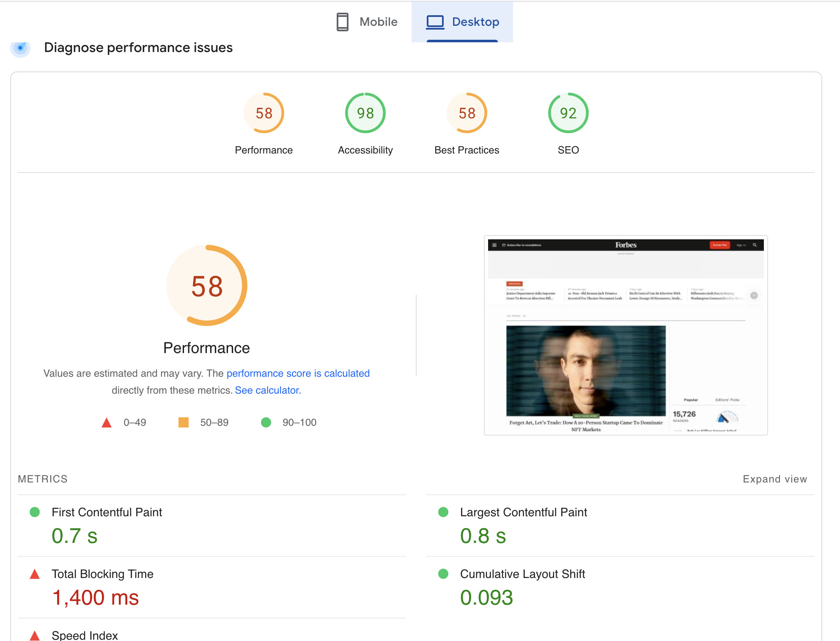Viewport: 840px width, 641px height.
Task: Click the desktop laptop icon
Action: click(435, 22)
